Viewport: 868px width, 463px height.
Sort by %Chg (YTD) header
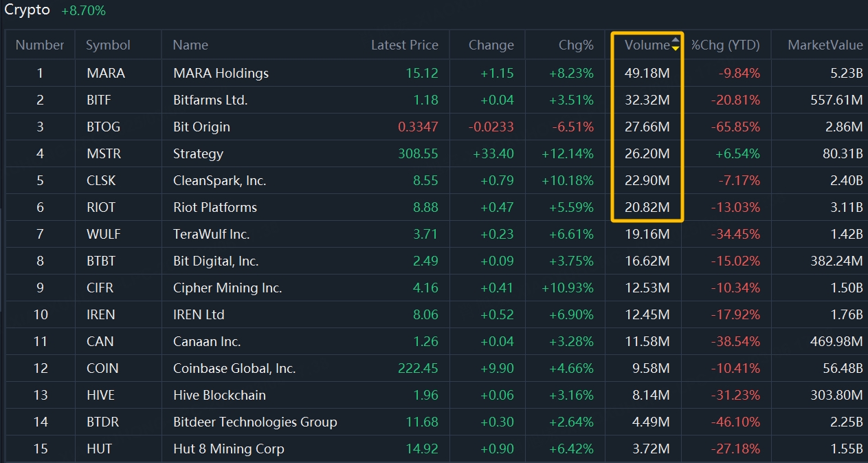point(726,45)
